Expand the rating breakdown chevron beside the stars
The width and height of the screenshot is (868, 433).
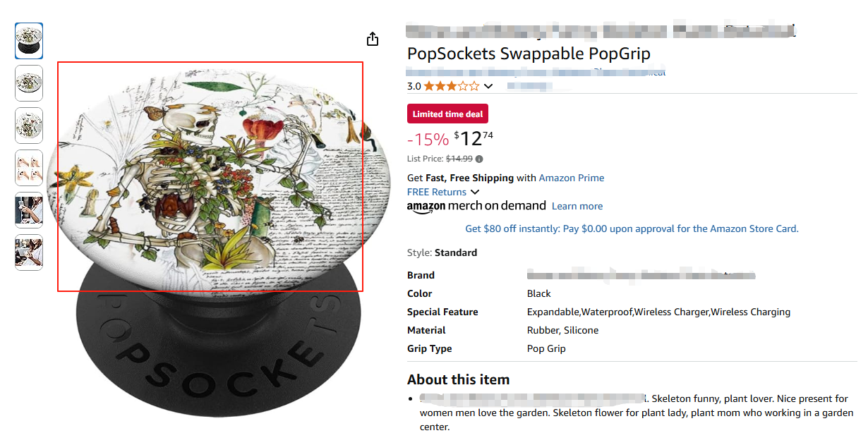[488, 87]
